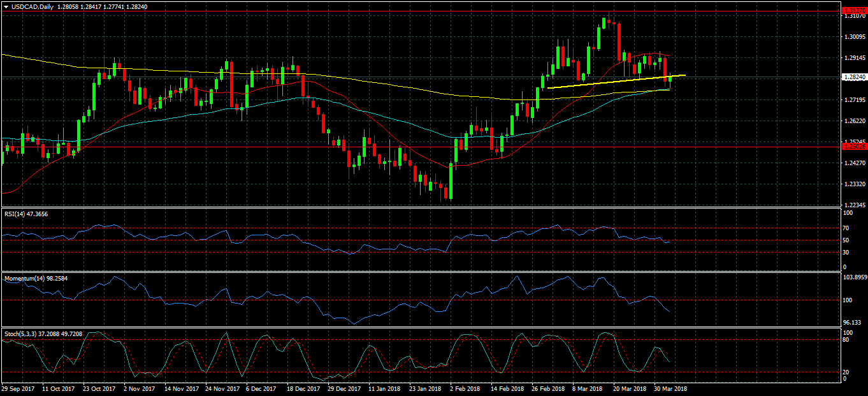The image size is (868, 396).
Task: Click the 1.26220 price scale value
Action: pyautogui.click(x=853, y=121)
